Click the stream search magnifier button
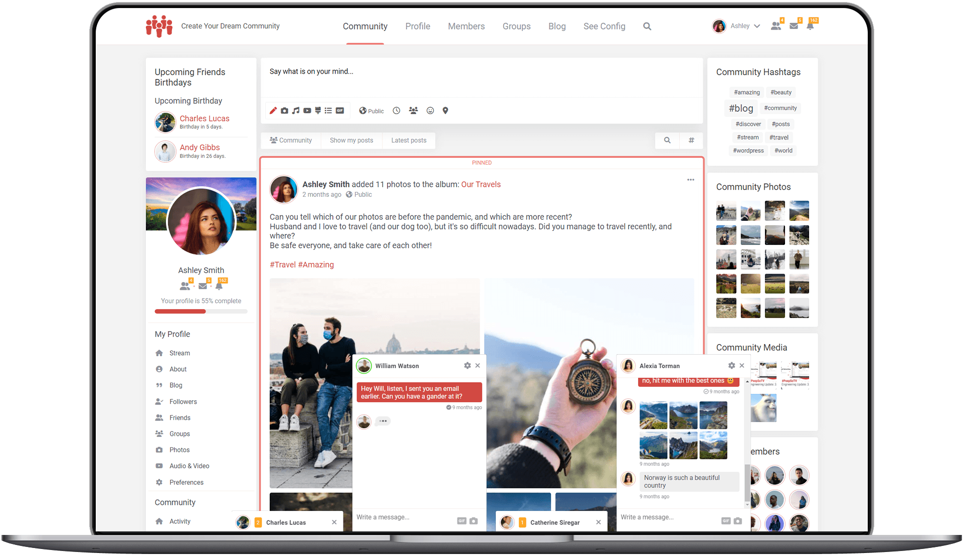 667,141
